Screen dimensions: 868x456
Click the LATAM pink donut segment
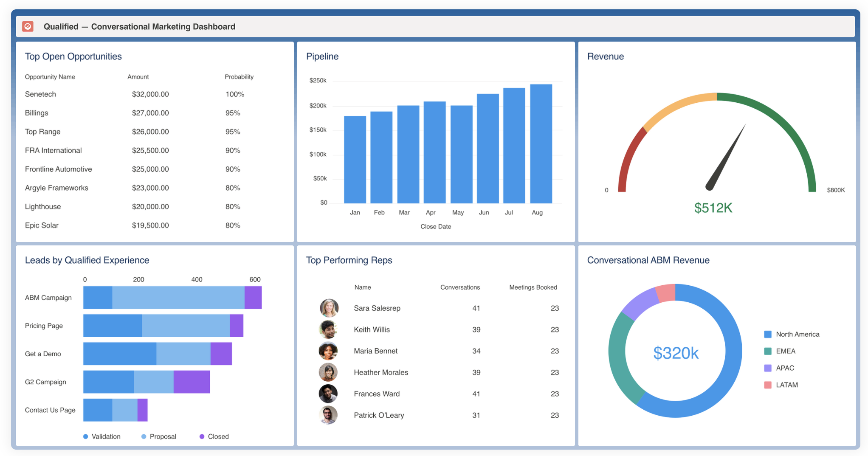[666, 293]
